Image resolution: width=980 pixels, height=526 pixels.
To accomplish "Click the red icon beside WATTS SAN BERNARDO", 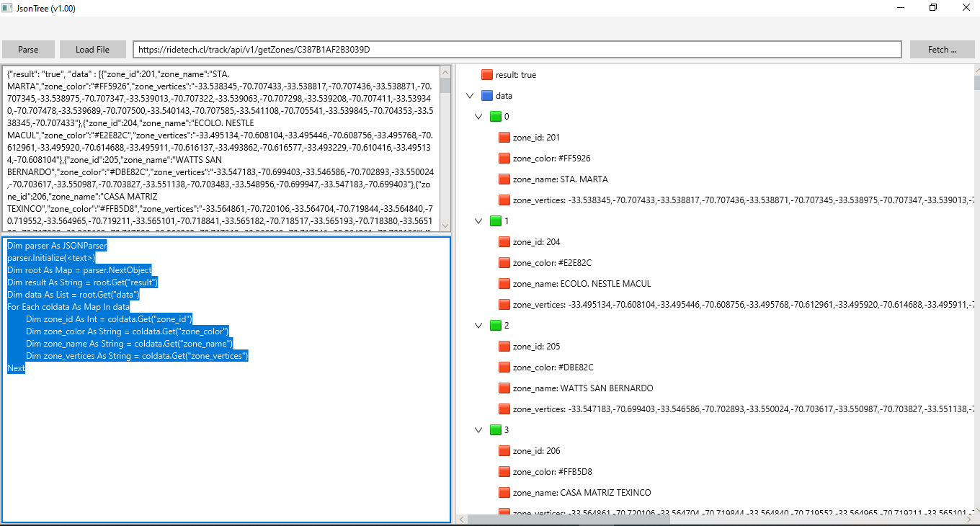I will 504,388.
